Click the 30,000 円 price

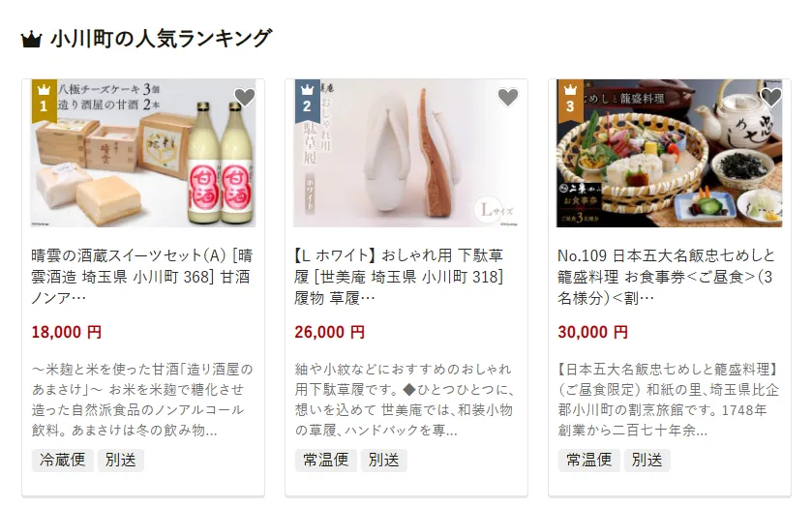(x=592, y=332)
